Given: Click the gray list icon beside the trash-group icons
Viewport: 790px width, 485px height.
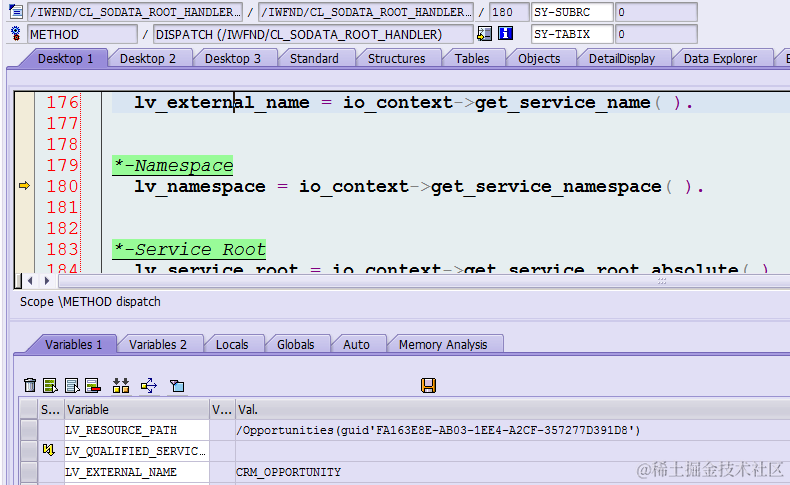Looking at the screenshot, I should tap(72, 386).
